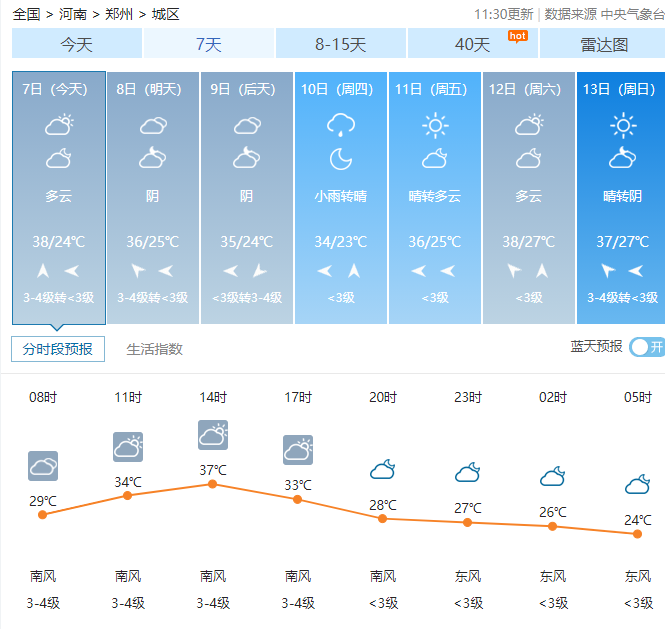Select the 分时段预报 tab
This screenshot has height=629, width=665.
58,349
